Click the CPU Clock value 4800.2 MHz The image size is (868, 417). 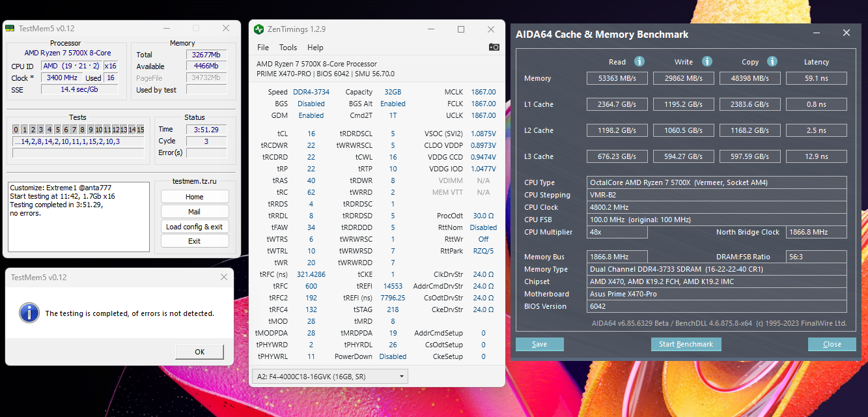coord(717,207)
